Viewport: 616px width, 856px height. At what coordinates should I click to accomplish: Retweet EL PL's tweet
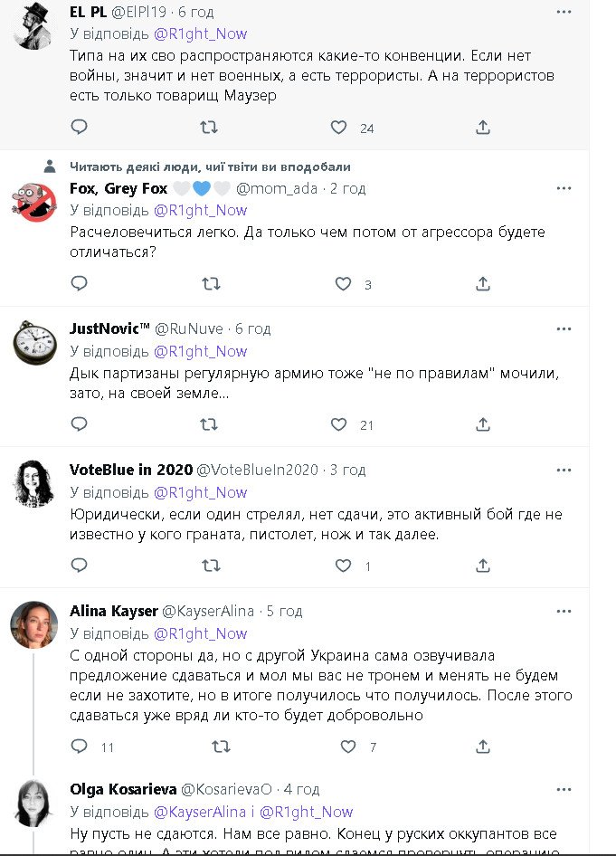click(x=209, y=128)
